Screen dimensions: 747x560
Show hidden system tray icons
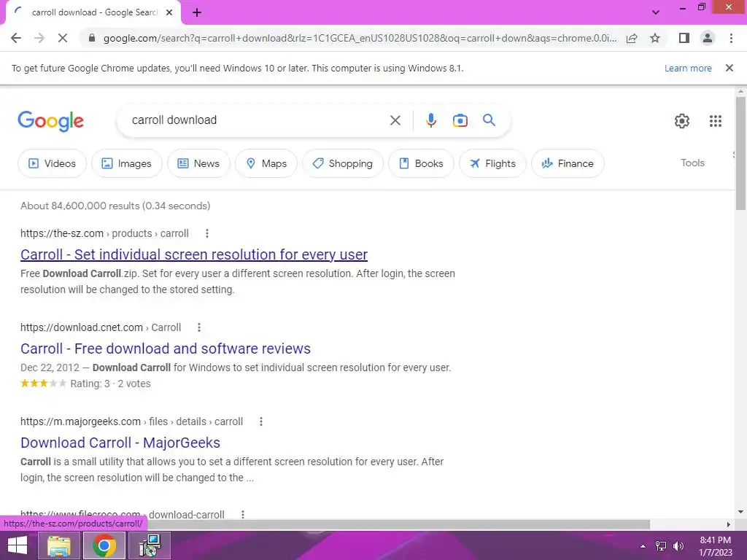[643, 546]
